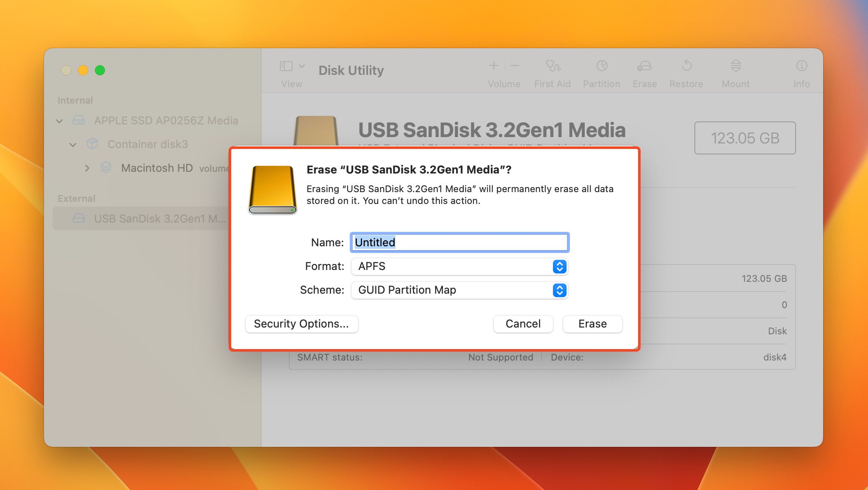Click the USB SanDisk drive icon image
This screenshot has width=868, height=490.
click(x=271, y=187)
